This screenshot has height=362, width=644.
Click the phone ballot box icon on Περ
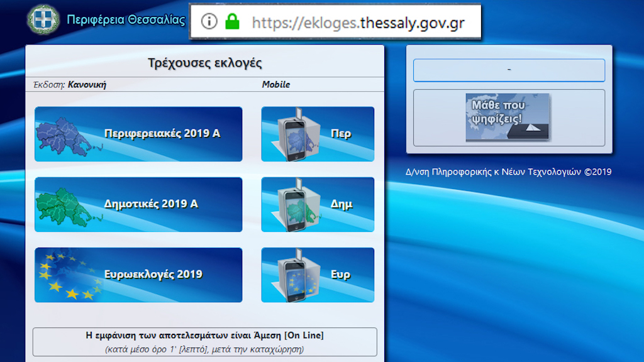pyautogui.click(x=297, y=134)
